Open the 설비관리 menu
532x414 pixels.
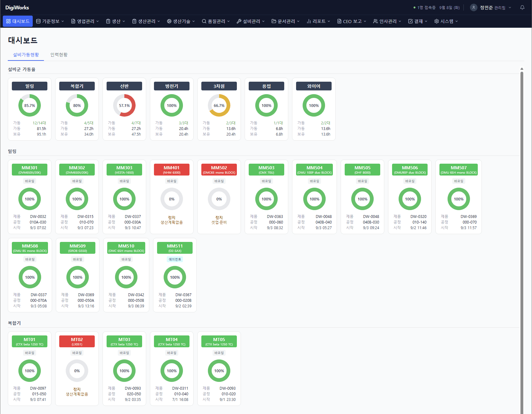click(x=251, y=21)
